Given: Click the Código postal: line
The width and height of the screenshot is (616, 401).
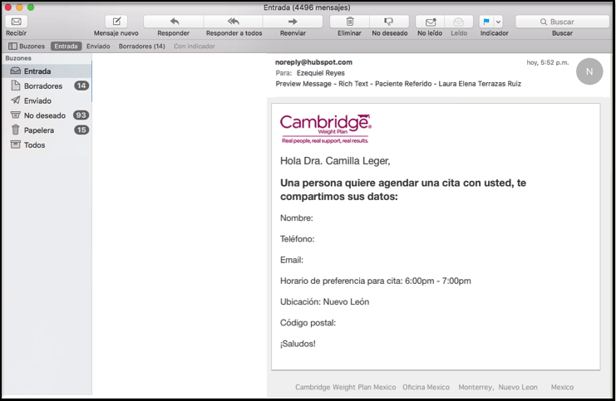Looking at the screenshot, I should tap(308, 323).
